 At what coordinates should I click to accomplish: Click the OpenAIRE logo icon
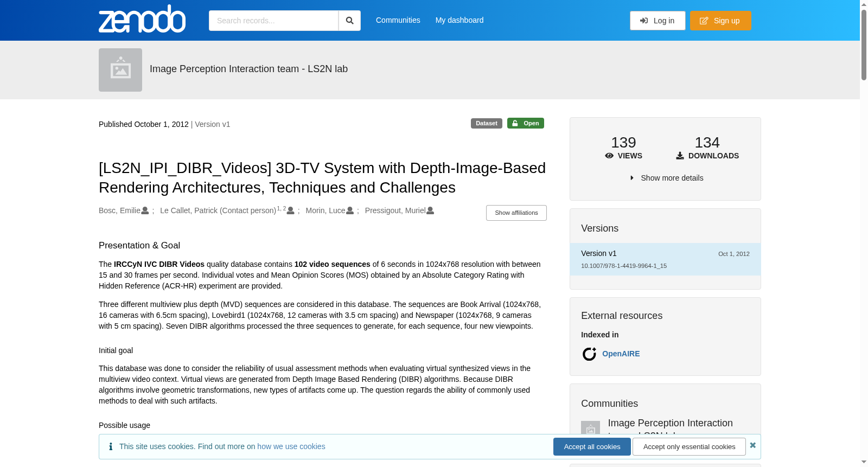point(589,354)
